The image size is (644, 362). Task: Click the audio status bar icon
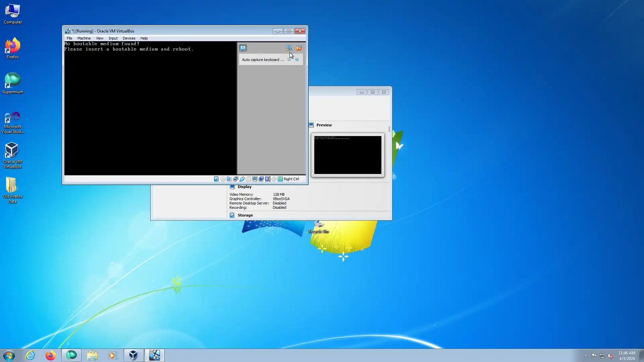[229, 179]
